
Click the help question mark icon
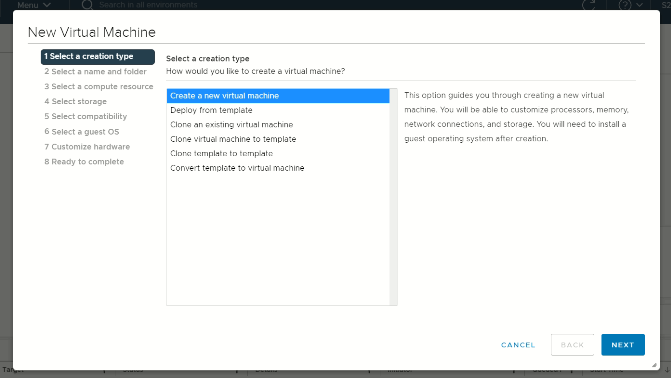625,5
